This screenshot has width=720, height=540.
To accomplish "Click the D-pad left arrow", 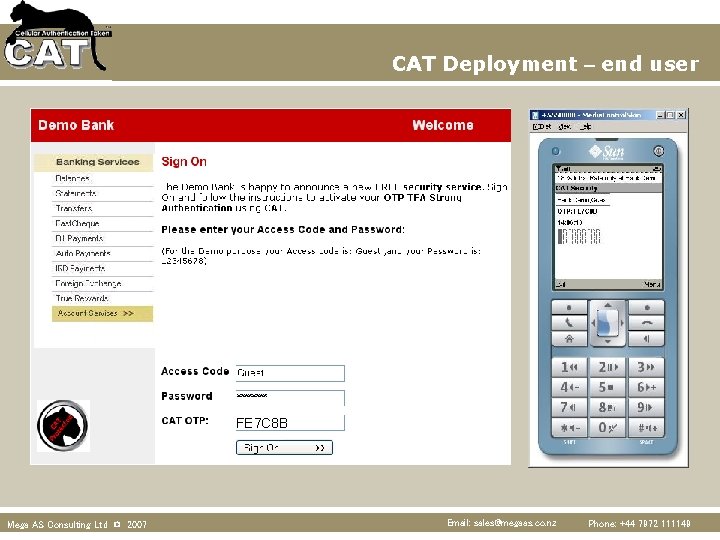I will coord(593,323).
